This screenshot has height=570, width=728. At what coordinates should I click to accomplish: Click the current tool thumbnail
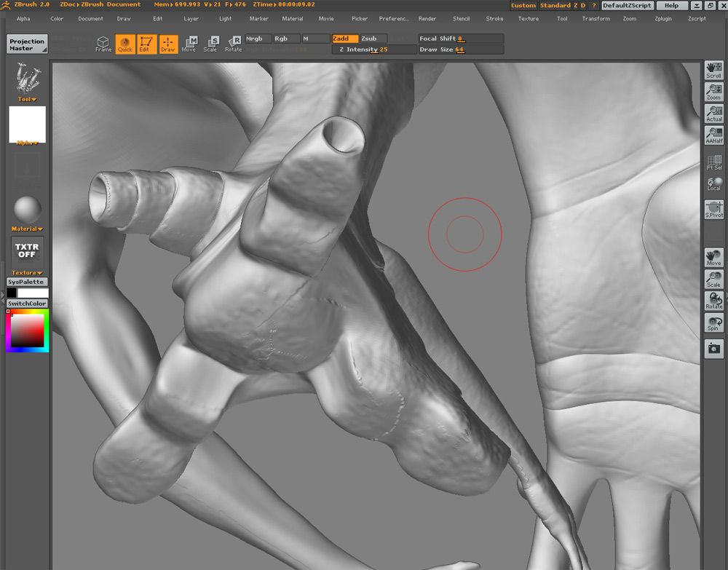pos(28,79)
